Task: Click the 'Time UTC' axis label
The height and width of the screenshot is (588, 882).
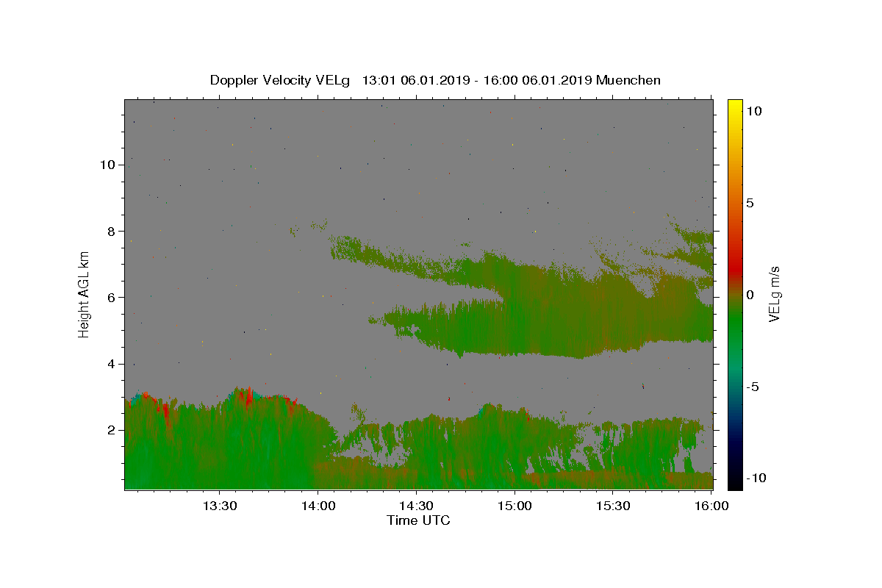Action: [418, 520]
